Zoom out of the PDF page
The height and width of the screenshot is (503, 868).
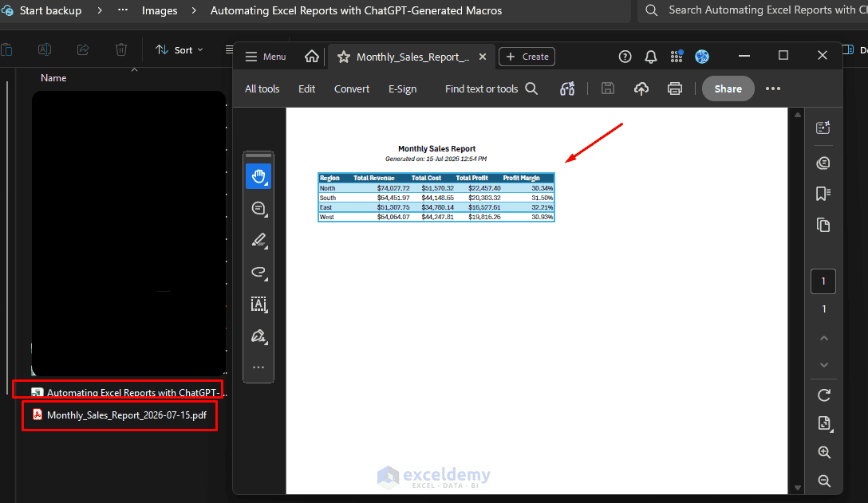823,481
